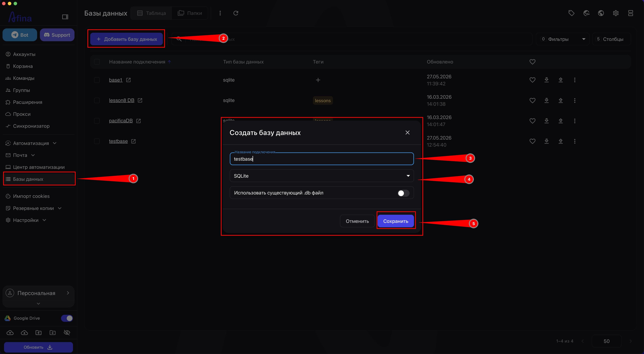Open Корзина in the sidebar
Image resolution: width=644 pixels, height=354 pixels.
coord(23,66)
